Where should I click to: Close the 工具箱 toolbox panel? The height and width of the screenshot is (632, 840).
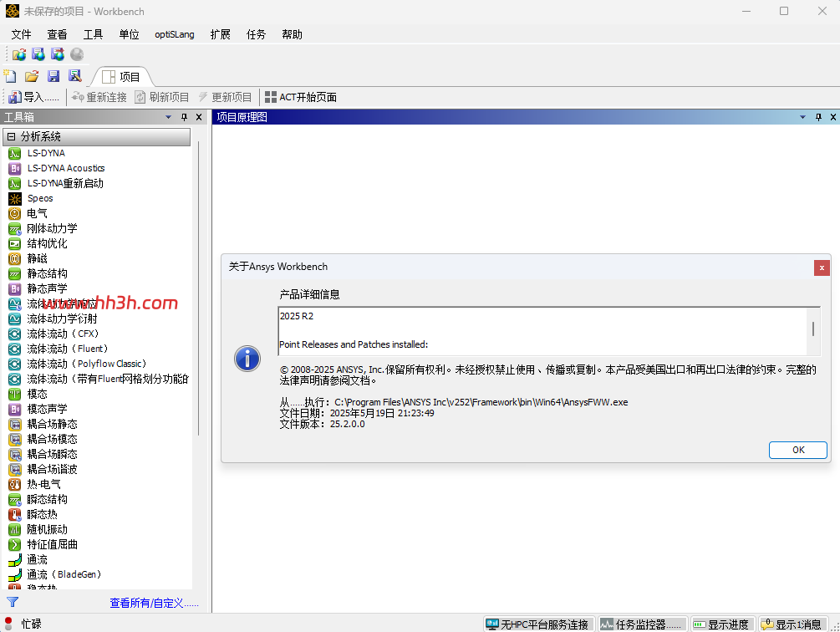pos(199,117)
